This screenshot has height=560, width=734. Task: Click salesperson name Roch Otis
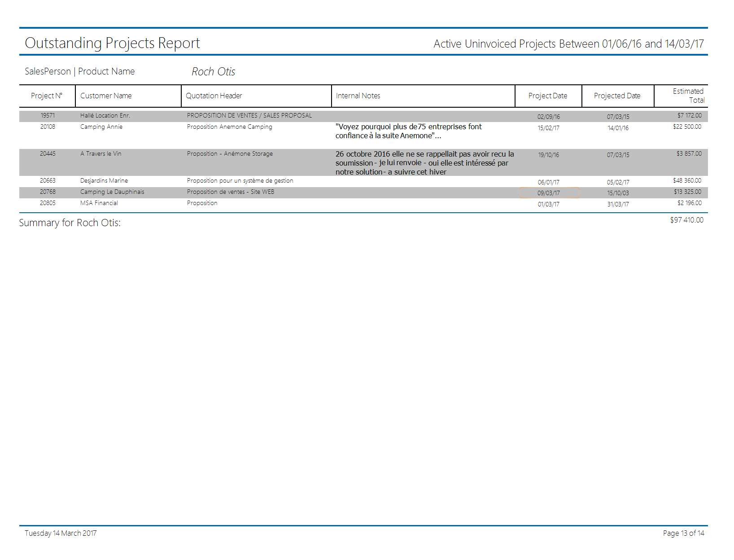[213, 72]
